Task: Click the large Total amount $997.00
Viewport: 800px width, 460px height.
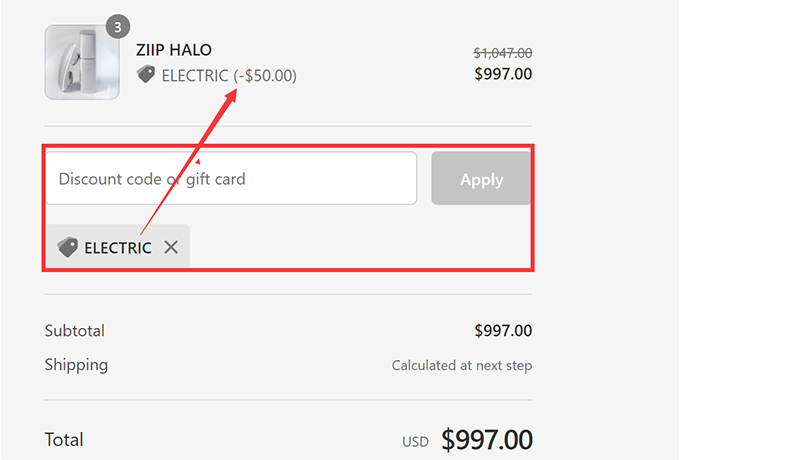Action: 487,439
